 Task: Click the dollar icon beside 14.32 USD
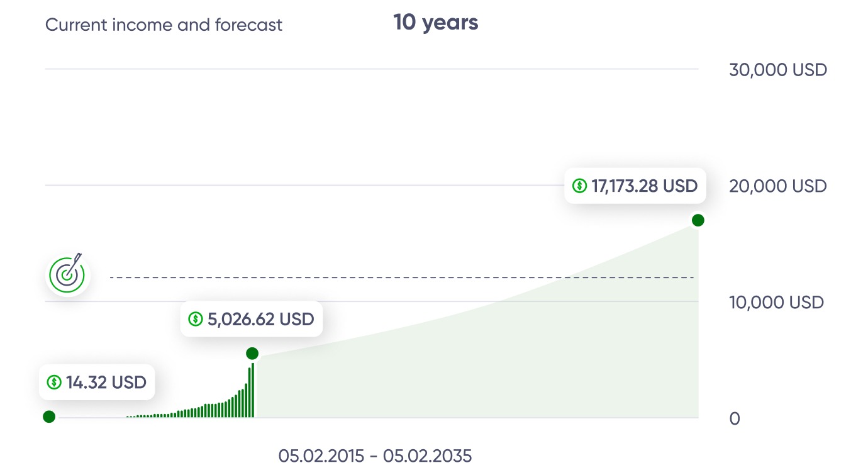click(x=54, y=382)
